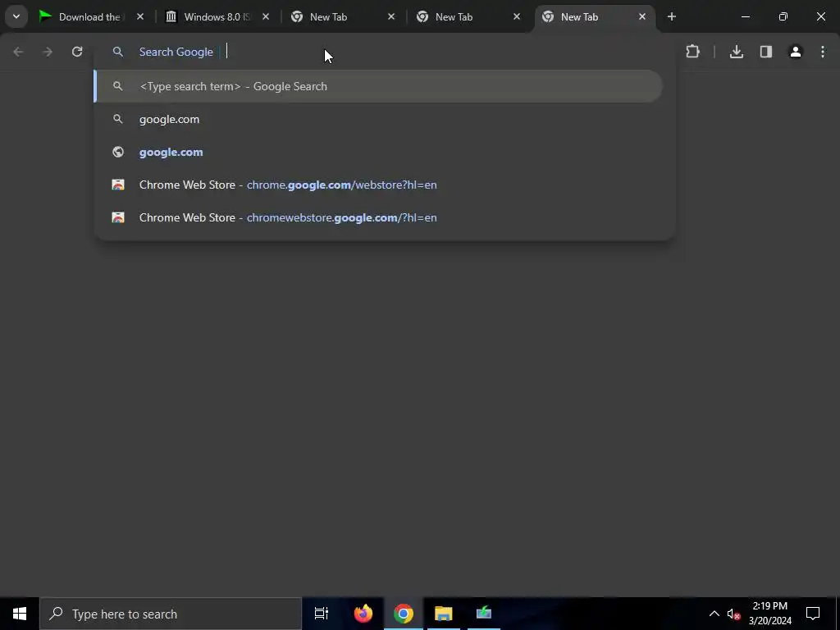Switch to the Download the tab
Image resolution: width=840 pixels, height=630 pixels.
[x=90, y=16]
